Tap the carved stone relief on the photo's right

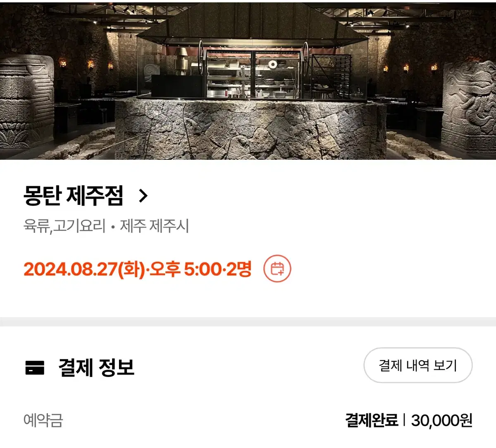pyautogui.click(x=470, y=107)
